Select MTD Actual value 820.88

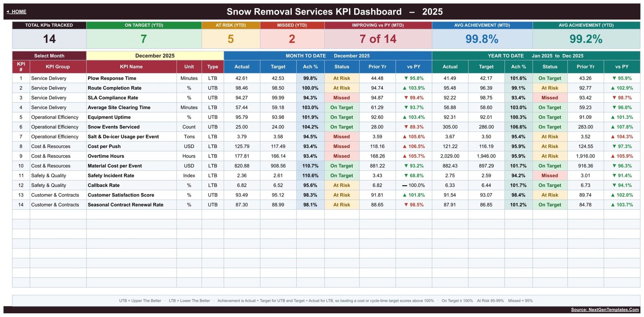(242, 166)
